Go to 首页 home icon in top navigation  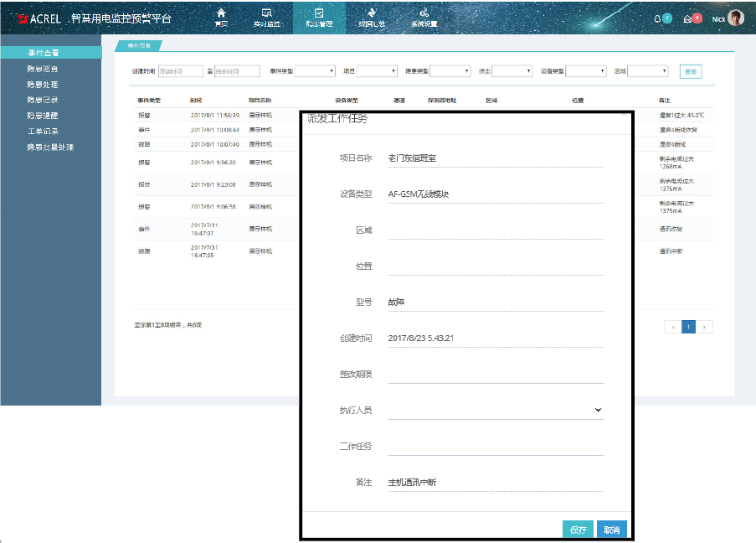[221, 18]
